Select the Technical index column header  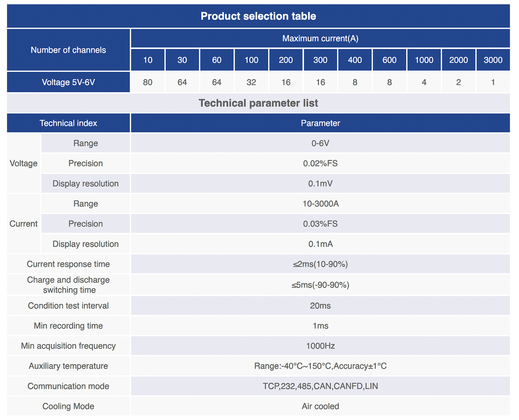click(x=68, y=123)
